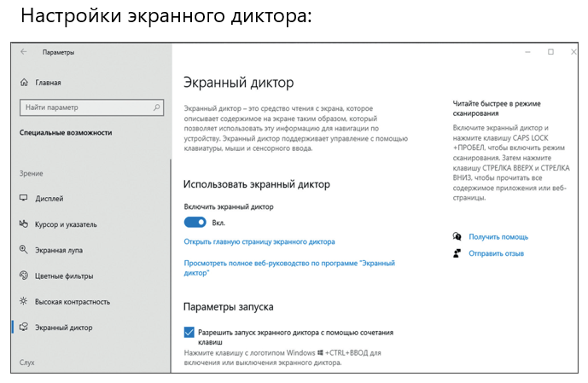Minimize the Параметры window
Viewport: 588px width, 383px height.
click(x=527, y=52)
